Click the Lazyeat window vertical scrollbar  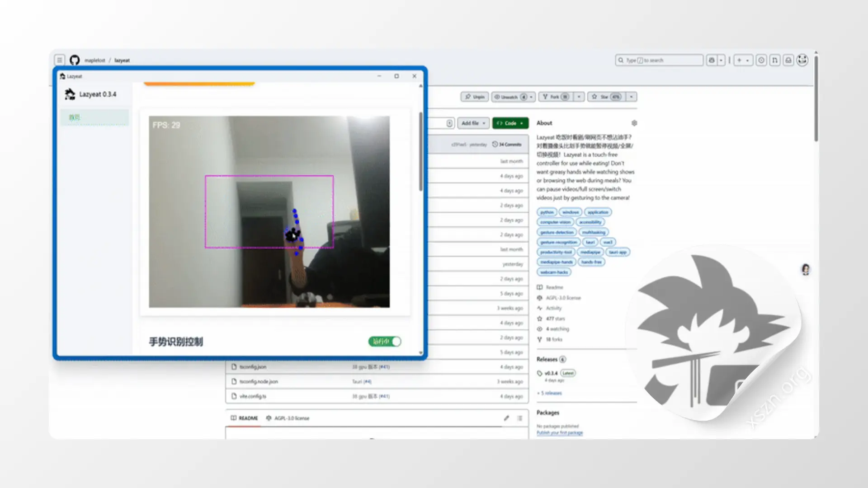421,151
